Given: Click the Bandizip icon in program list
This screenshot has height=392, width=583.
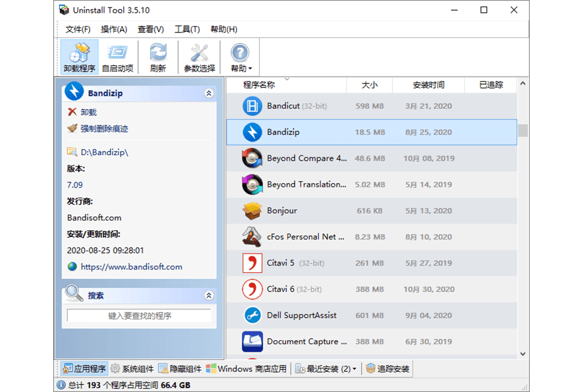Looking at the screenshot, I should [x=252, y=132].
